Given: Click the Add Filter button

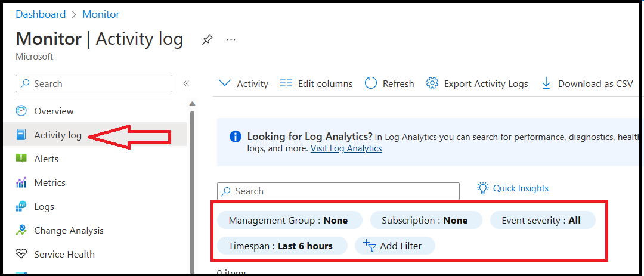Looking at the screenshot, I should (x=395, y=246).
